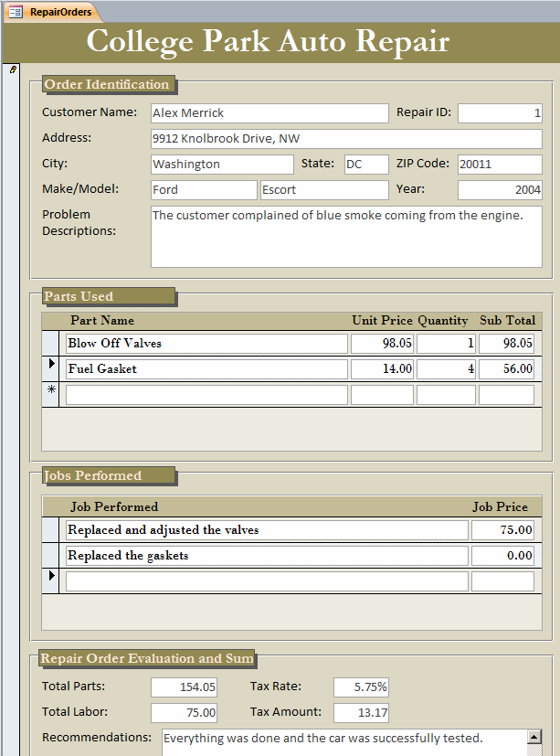Click the Make field Ford
The width and height of the screenshot is (560, 756).
coord(204,190)
